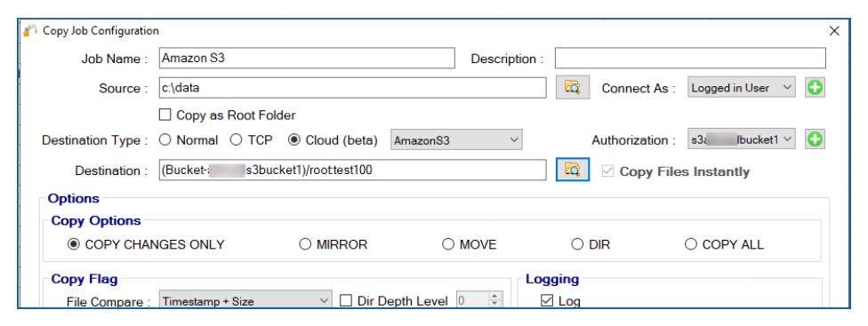The image size is (868, 326).
Task: Choose DIR copy option
Action: 577,244
